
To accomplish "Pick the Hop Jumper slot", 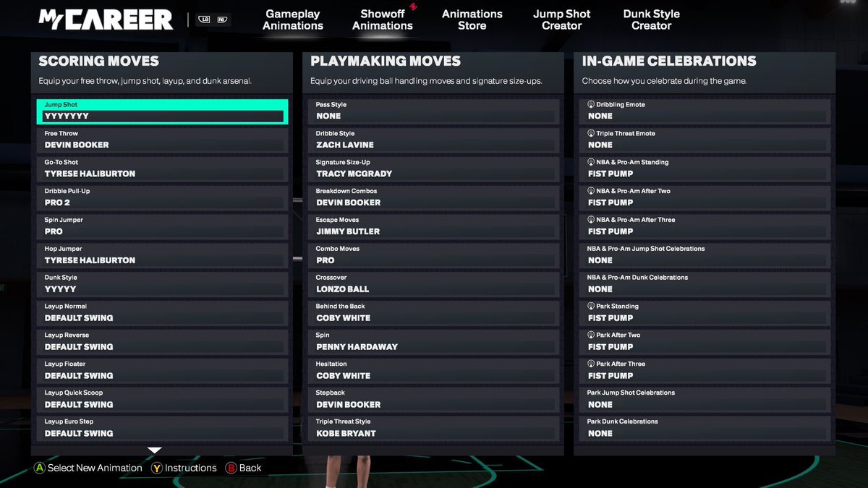I will pyautogui.click(x=162, y=256).
